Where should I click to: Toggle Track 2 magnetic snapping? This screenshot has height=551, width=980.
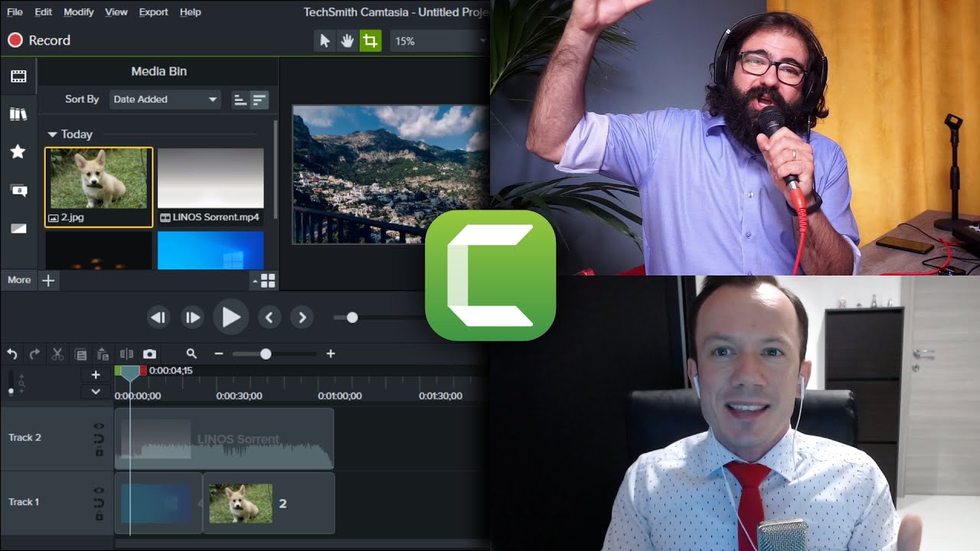tap(99, 439)
